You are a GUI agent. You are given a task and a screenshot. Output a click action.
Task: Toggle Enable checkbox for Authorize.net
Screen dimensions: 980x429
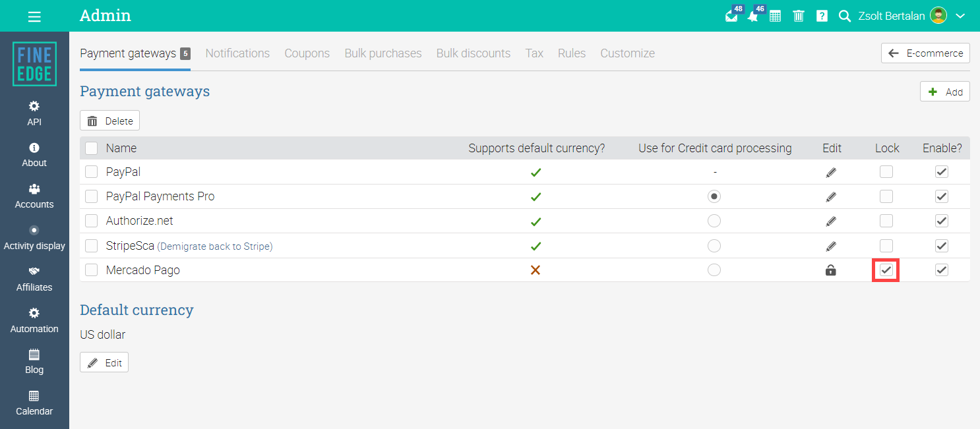942,221
